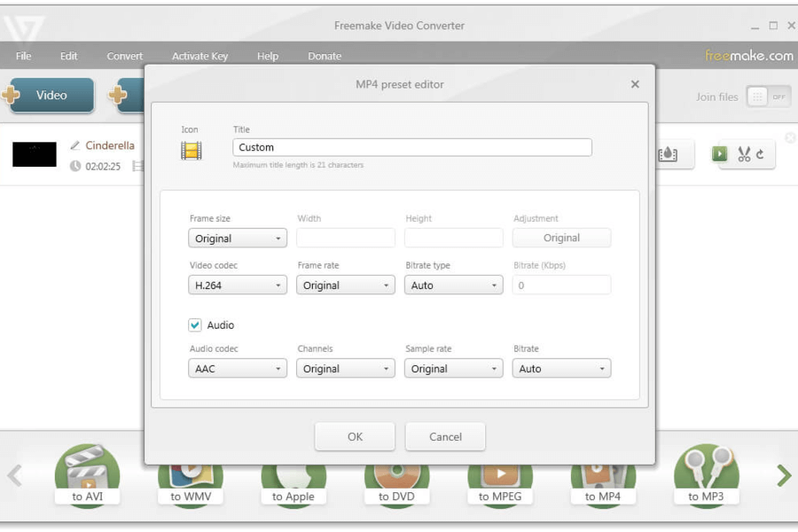Click the Title text field containing Custom
Viewport: 798px width, 532px height.
coord(412,147)
